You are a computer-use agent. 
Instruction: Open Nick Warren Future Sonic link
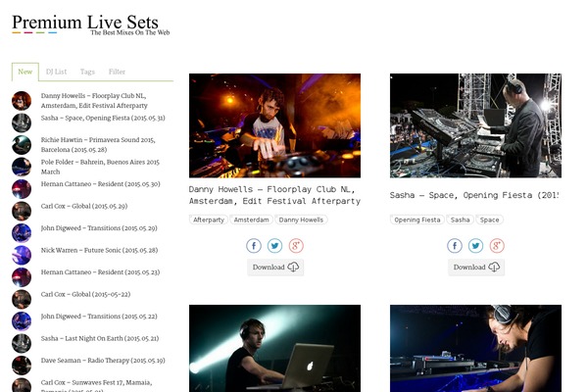click(x=99, y=250)
